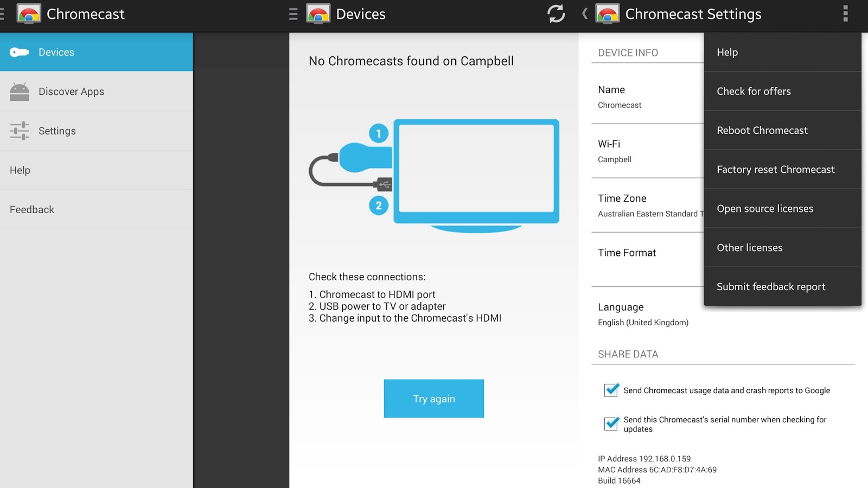This screenshot has height=488, width=868.
Task: Open the Time Format setting
Action: [x=648, y=259]
